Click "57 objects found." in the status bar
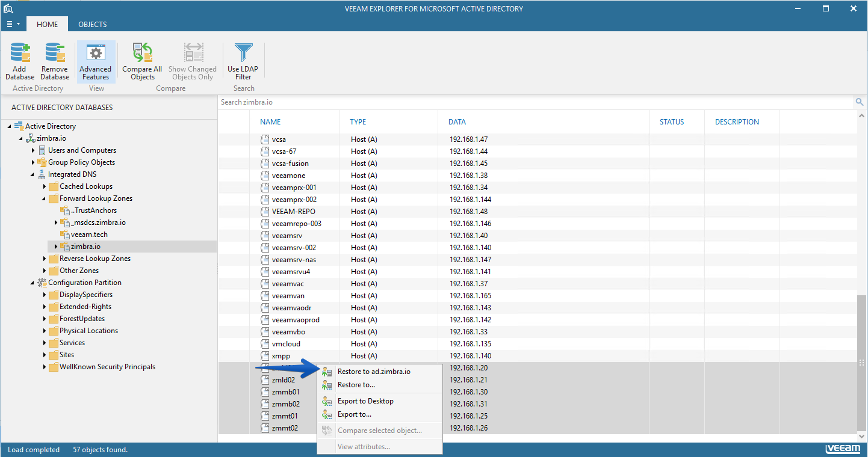This screenshot has height=457, width=868. (x=101, y=450)
